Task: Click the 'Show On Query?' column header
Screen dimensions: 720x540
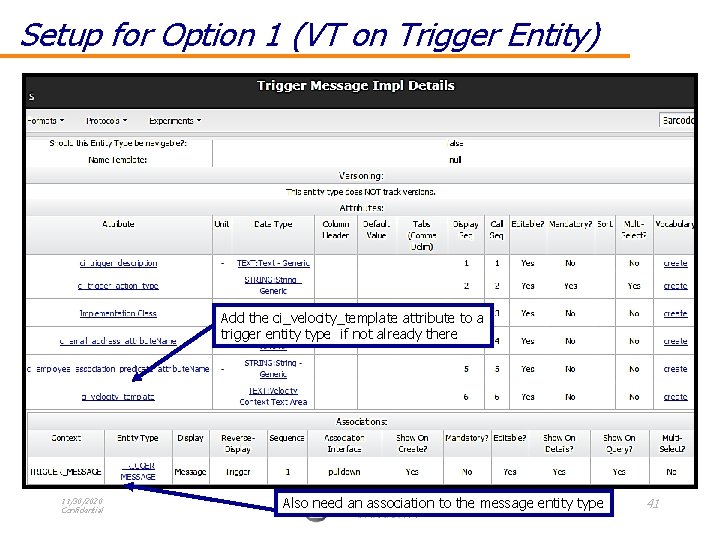Action: tap(619, 444)
